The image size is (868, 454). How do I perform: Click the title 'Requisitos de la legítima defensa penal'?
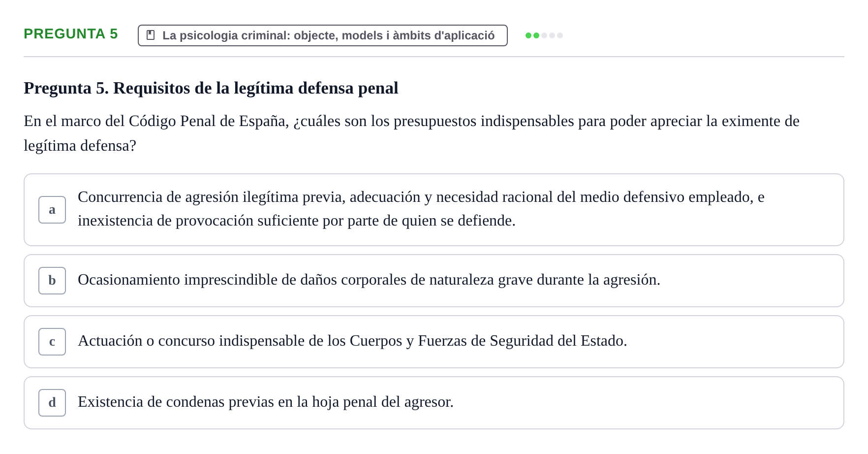click(211, 88)
